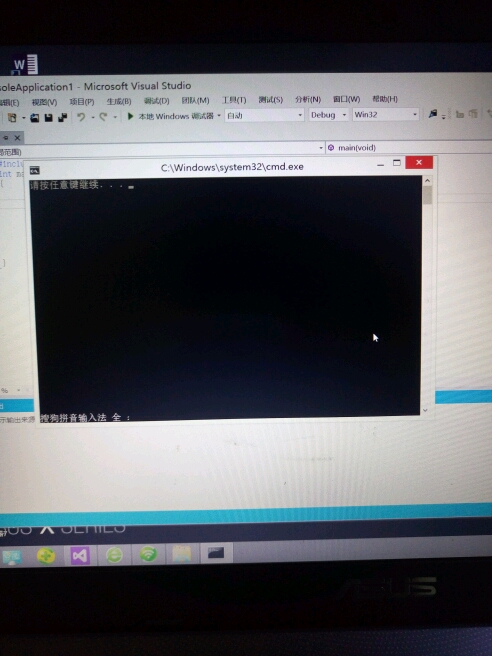Open the 调试(D) debug menu

click(x=156, y=100)
